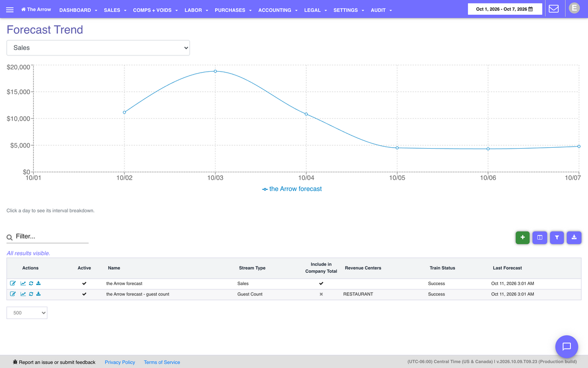Edit the guest count forecast row
This screenshot has height=368, width=588.
[13, 294]
